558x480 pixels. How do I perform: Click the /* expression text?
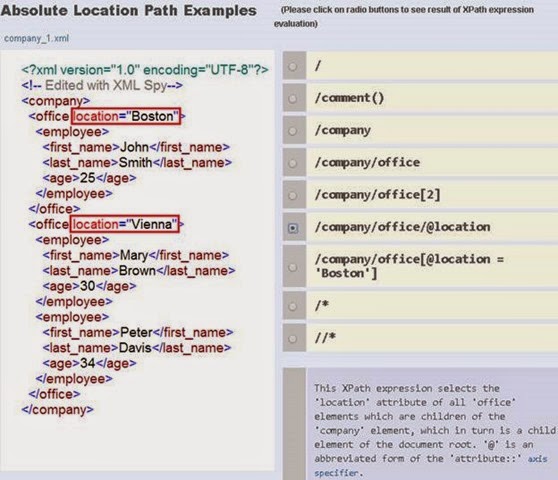(x=322, y=305)
